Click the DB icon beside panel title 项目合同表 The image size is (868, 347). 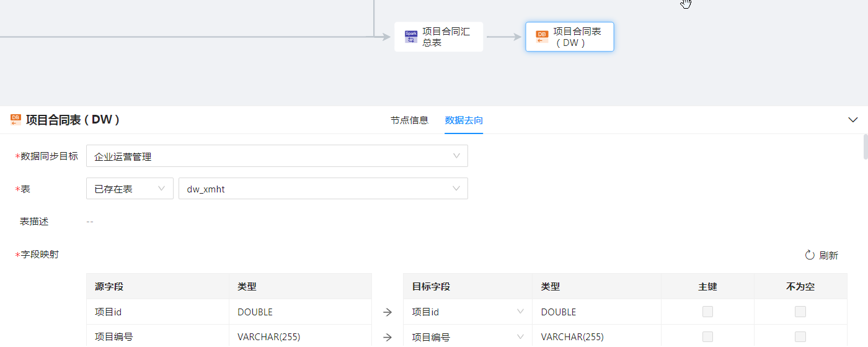pos(15,120)
